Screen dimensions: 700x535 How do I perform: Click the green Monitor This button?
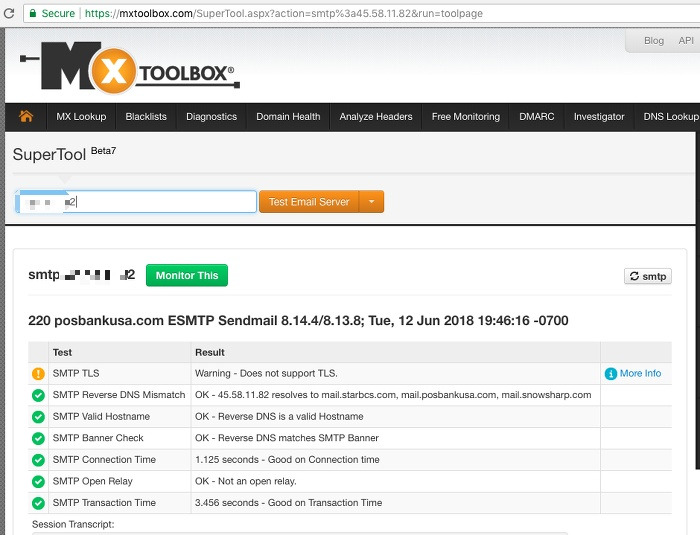(x=187, y=276)
